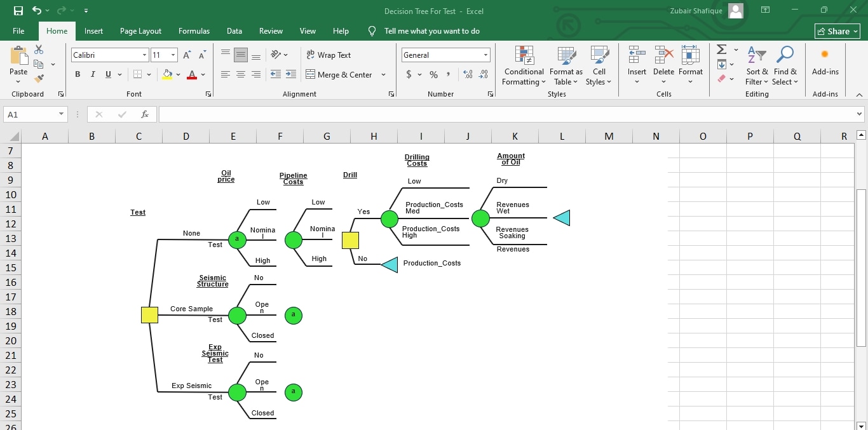Open the font name dropdown
Image resolution: width=868 pixels, height=430 pixels.
[144, 55]
